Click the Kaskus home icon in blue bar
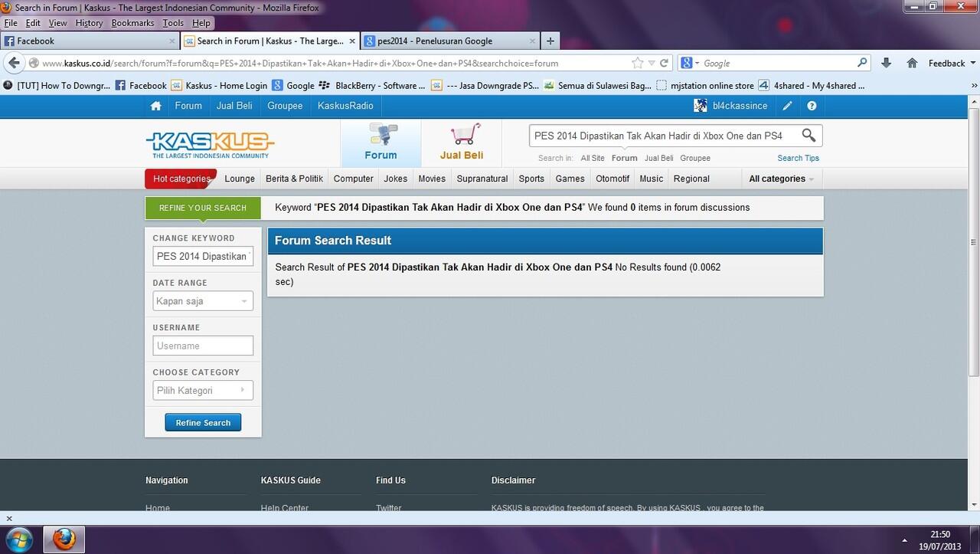Viewport: 980px width, 554px height. pyautogui.click(x=156, y=106)
